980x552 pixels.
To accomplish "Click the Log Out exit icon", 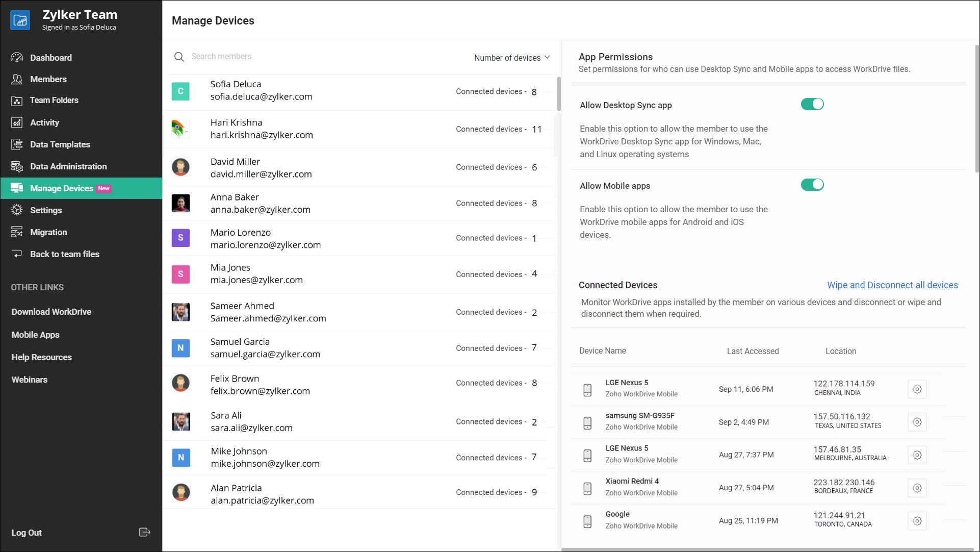I will tap(144, 532).
